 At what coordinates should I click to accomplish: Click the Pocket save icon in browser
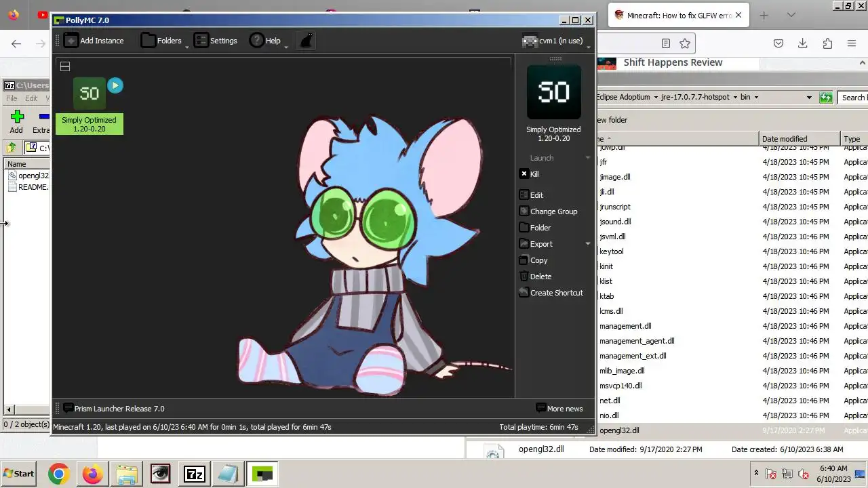pos(778,43)
